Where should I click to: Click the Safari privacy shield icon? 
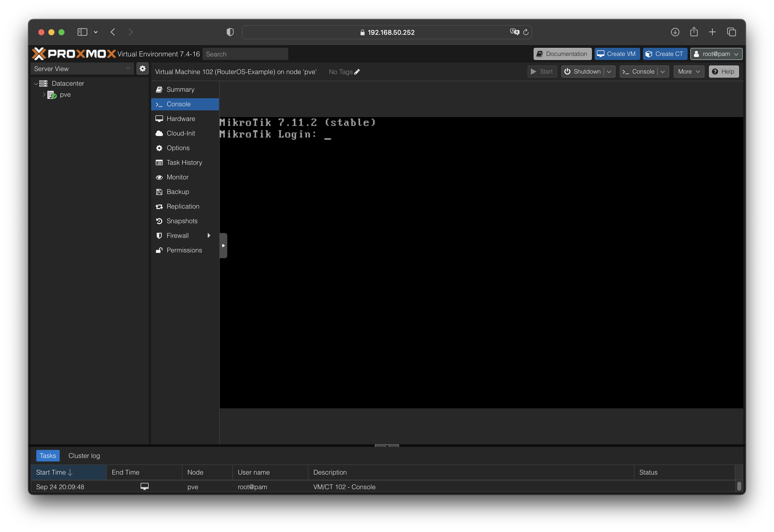[230, 32]
